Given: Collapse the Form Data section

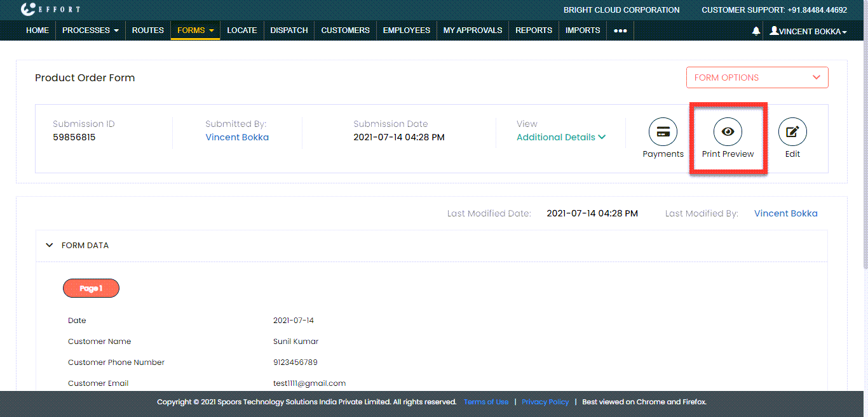Looking at the screenshot, I should pyautogui.click(x=50, y=246).
